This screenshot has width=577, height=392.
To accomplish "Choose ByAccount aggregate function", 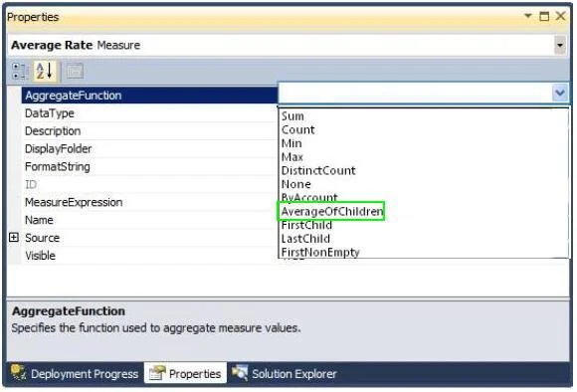I will pyautogui.click(x=309, y=197).
